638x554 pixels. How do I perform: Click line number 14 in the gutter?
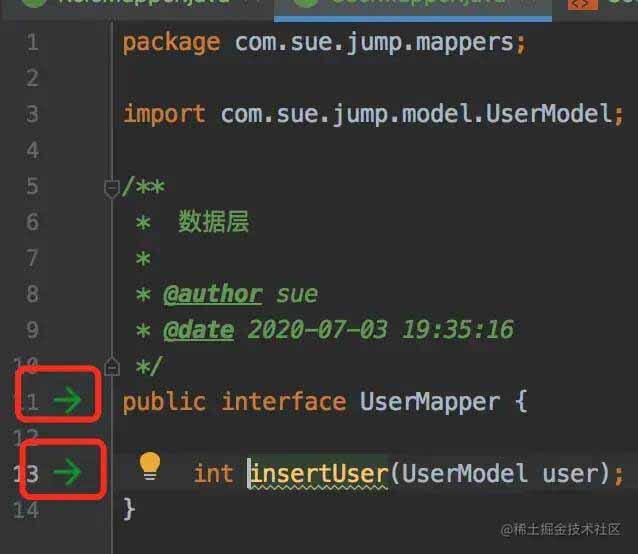point(26,510)
